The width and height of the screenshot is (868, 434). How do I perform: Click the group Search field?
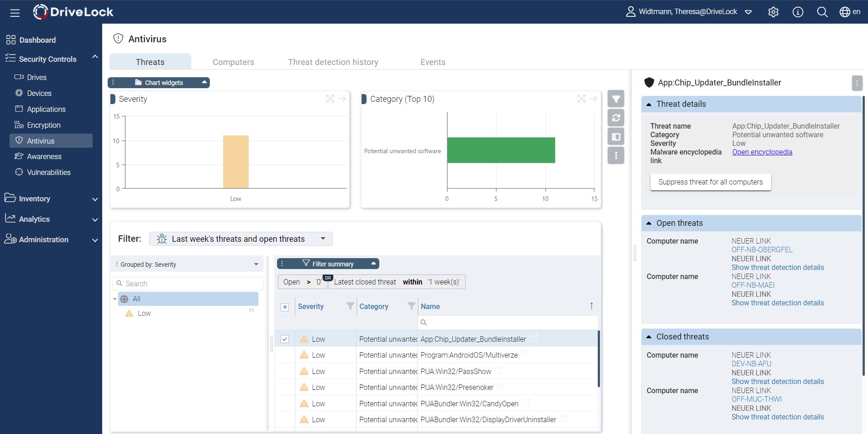point(188,284)
